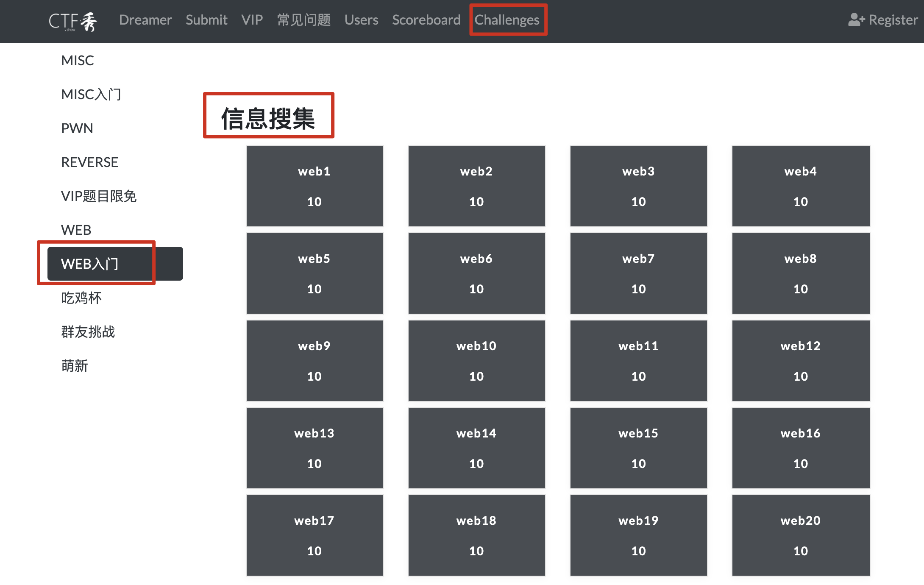The width and height of the screenshot is (924, 585).
Task: Select the PWN category
Action: 77,128
